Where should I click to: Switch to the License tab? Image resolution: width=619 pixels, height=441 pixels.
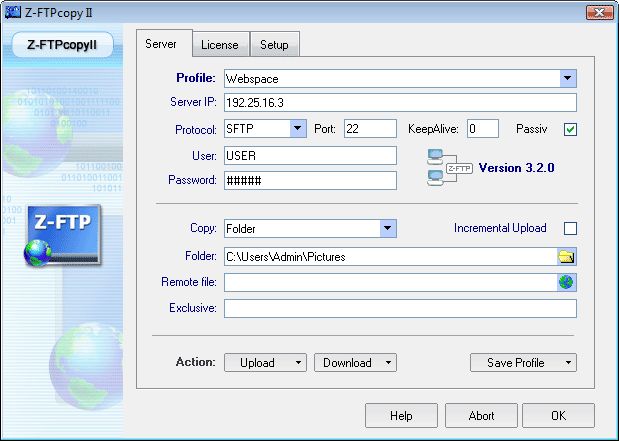(220, 45)
